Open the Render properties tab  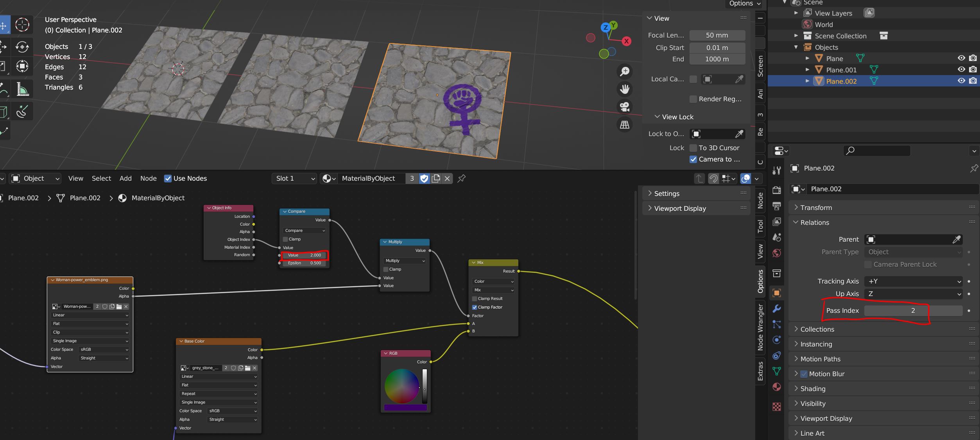pyautogui.click(x=777, y=190)
